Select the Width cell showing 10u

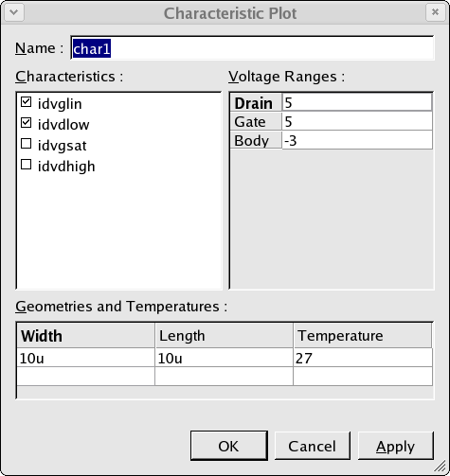(85, 358)
